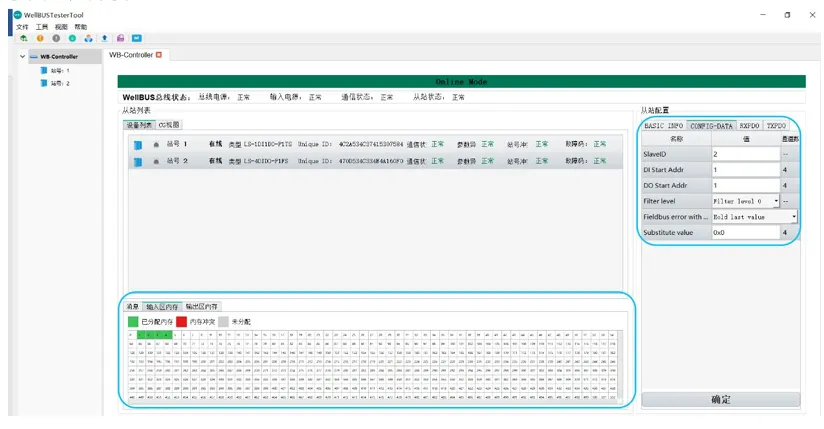Open the Filter level dropdown
The image size is (824, 429).
coord(776,200)
